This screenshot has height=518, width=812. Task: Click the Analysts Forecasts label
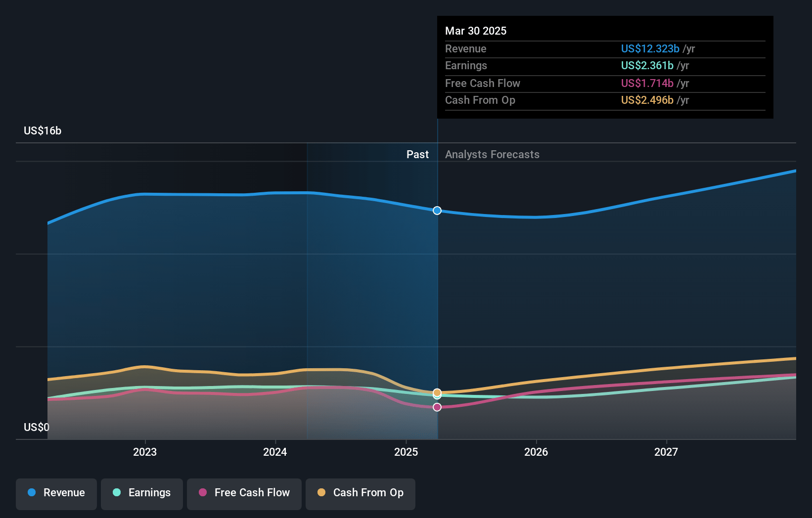point(492,154)
